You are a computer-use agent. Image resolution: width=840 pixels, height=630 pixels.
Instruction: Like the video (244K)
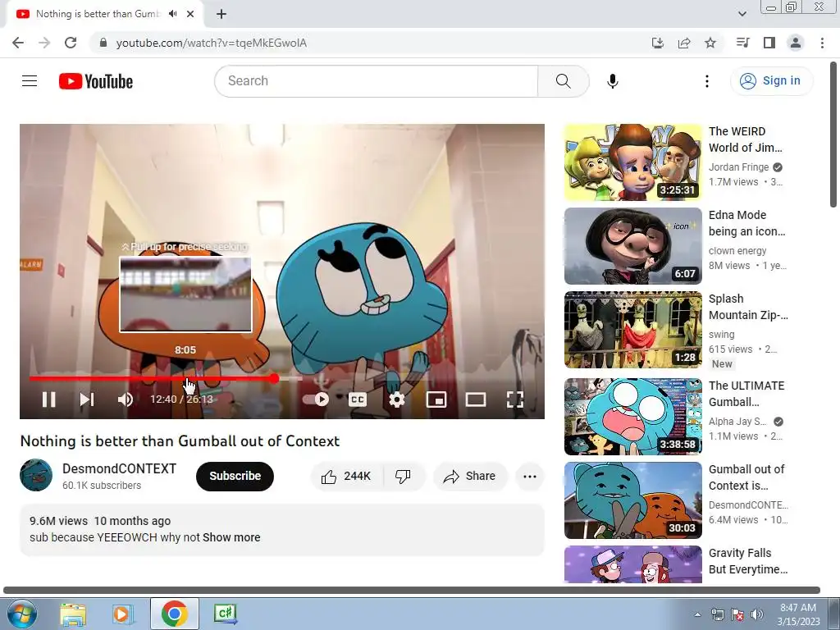(x=347, y=476)
